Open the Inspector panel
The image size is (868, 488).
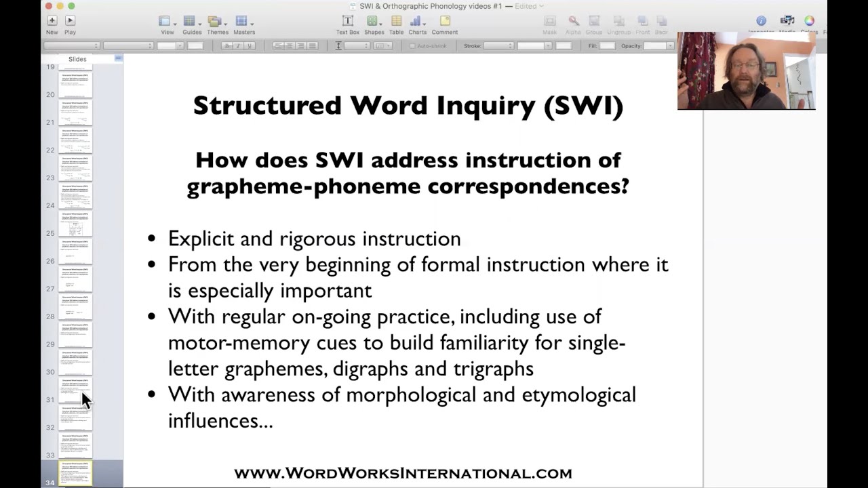(761, 24)
